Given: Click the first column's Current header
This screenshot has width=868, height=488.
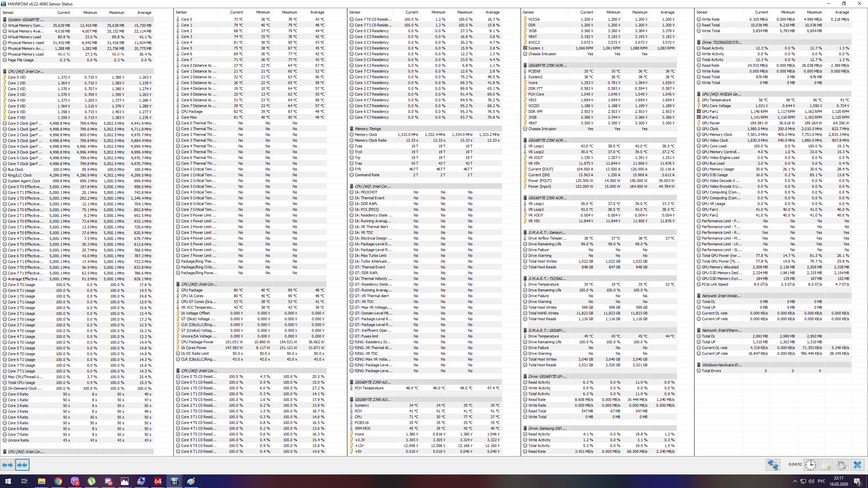Looking at the screenshot, I should [64, 13].
